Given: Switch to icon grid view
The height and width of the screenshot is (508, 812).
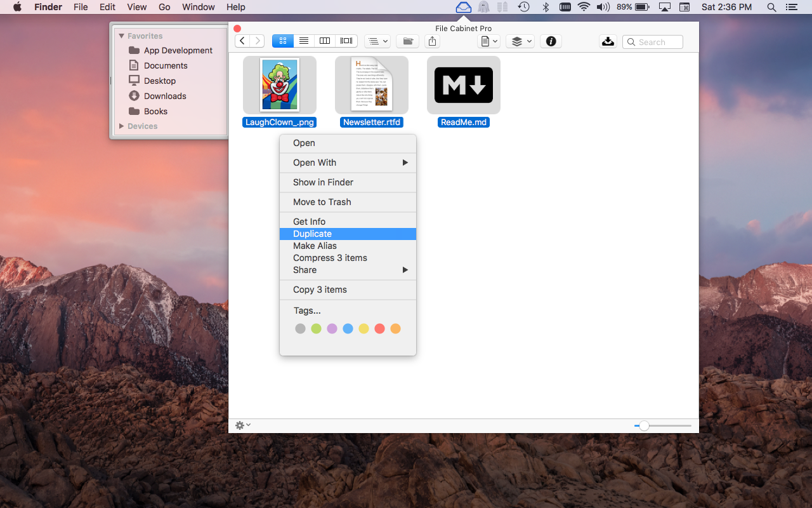Looking at the screenshot, I should click(283, 41).
